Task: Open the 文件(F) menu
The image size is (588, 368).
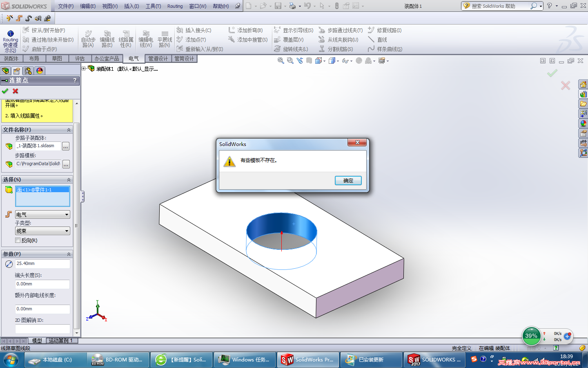Action: coord(66,6)
